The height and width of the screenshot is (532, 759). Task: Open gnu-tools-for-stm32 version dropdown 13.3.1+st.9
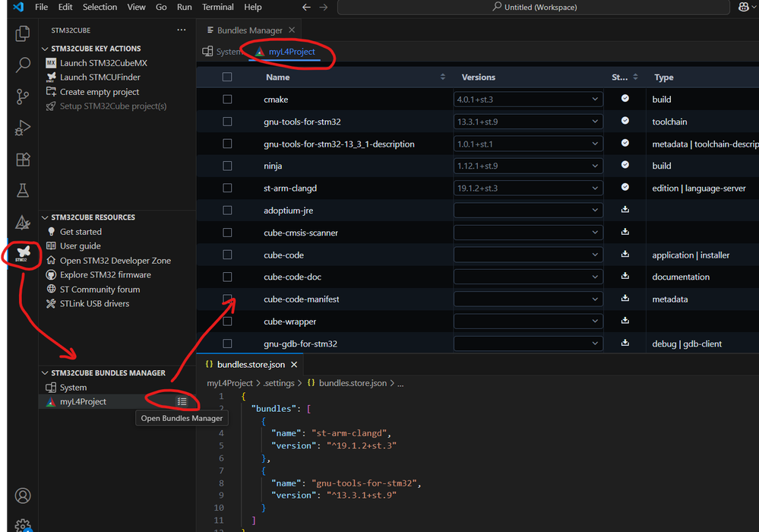(528, 122)
